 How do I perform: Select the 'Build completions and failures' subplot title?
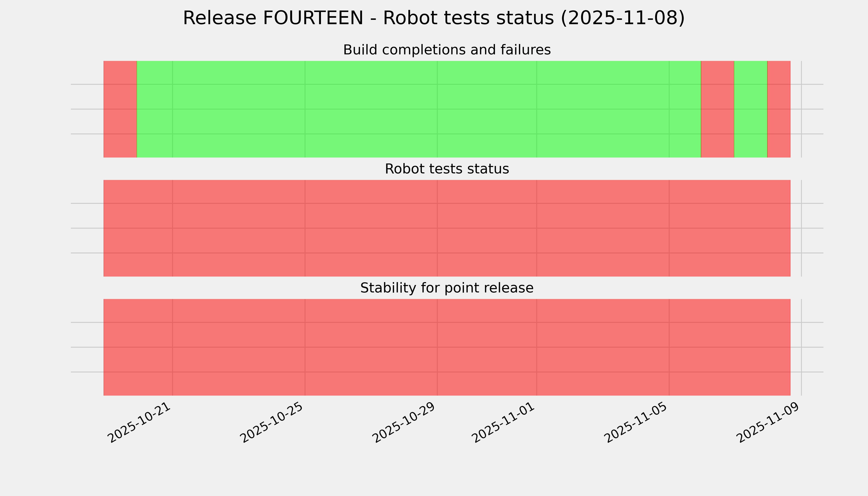[447, 50]
